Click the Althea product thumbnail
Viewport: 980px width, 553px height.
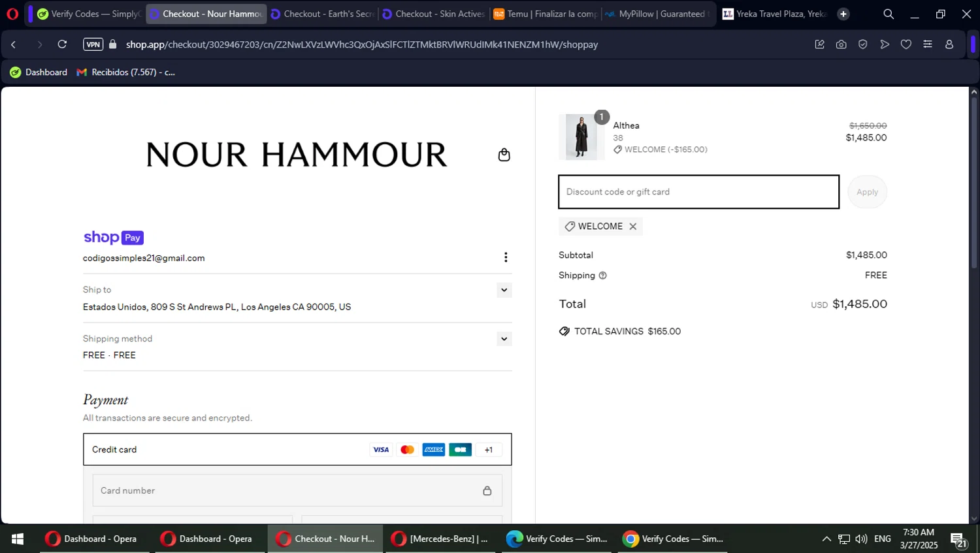(x=581, y=136)
